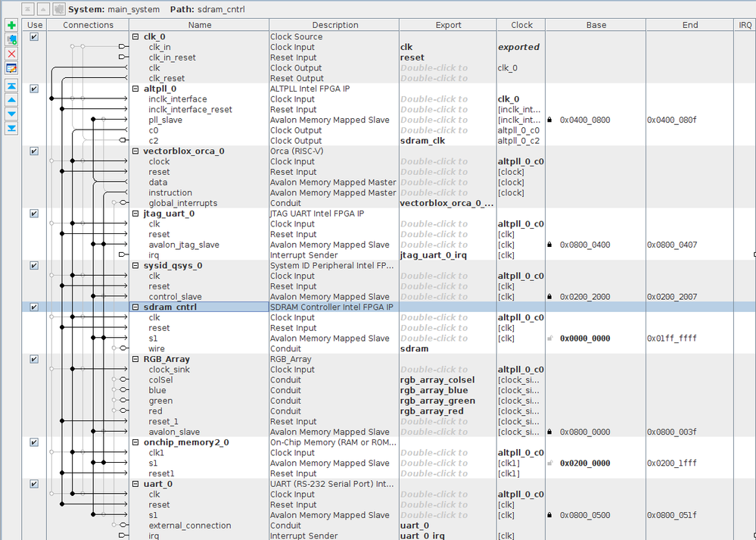Toggle lock icon for base 0x0400_0800
This screenshot has height=540, width=756.
pos(549,120)
